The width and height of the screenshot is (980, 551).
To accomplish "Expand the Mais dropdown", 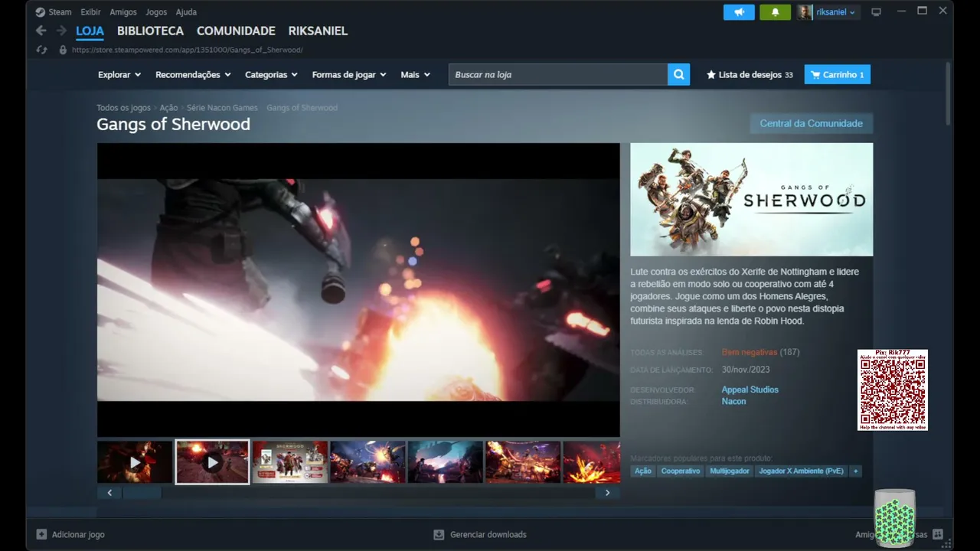I will pos(415,75).
